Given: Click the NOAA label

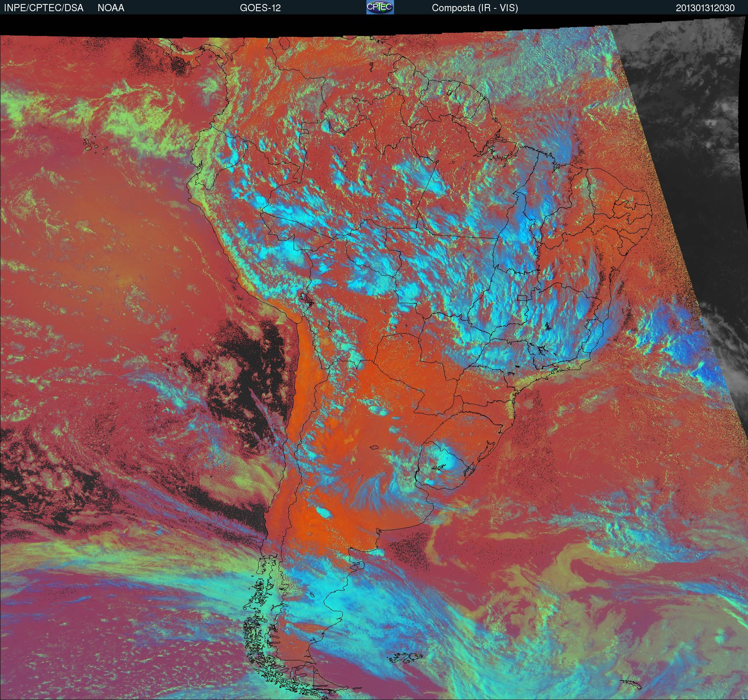Looking at the screenshot, I should 111,8.
